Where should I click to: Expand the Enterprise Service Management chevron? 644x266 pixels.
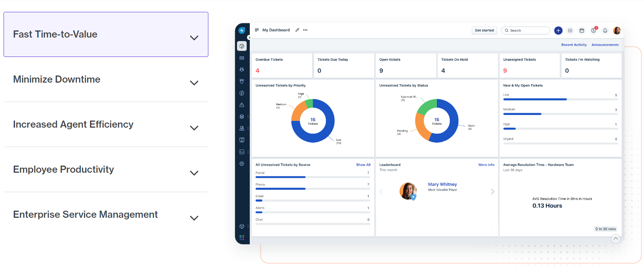194,218
